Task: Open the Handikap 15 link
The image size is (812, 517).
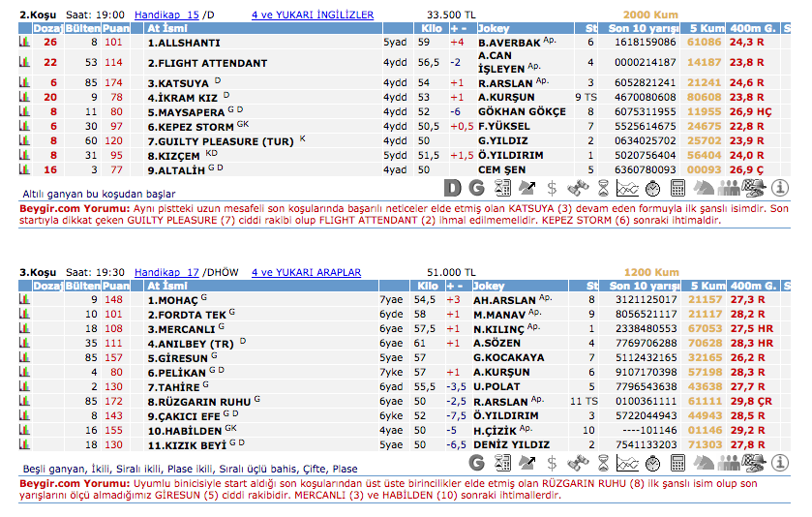Action: click(x=166, y=15)
